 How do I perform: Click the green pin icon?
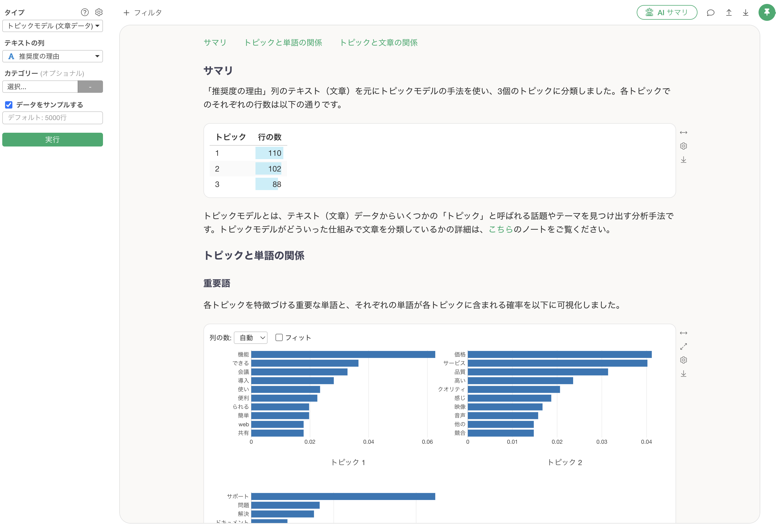coord(767,12)
